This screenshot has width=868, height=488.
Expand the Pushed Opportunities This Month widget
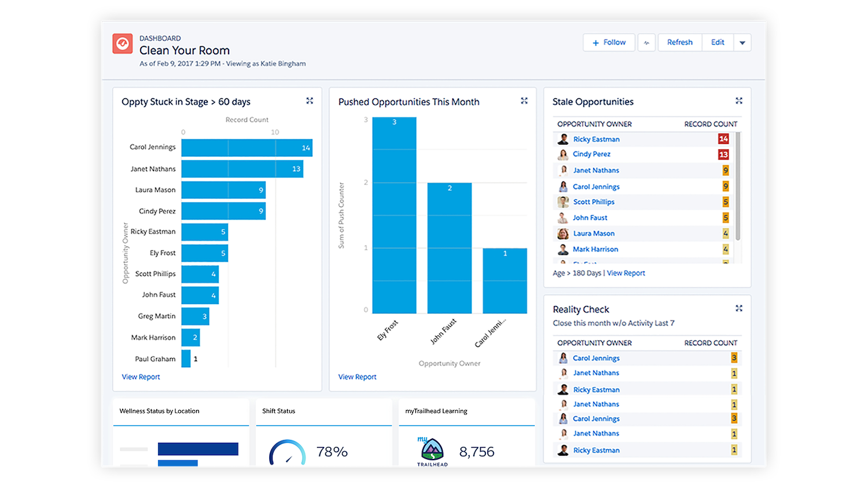click(524, 100)
